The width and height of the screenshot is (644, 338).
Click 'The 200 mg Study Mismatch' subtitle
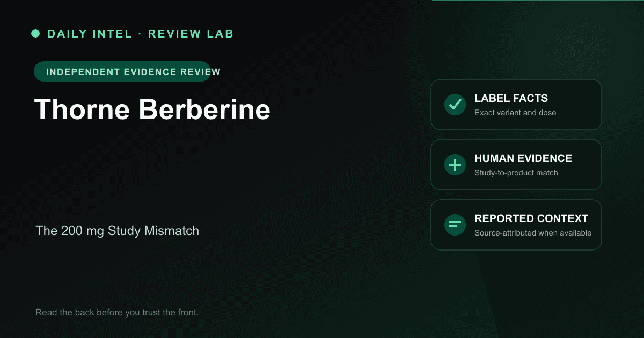(x=118, y=231)
